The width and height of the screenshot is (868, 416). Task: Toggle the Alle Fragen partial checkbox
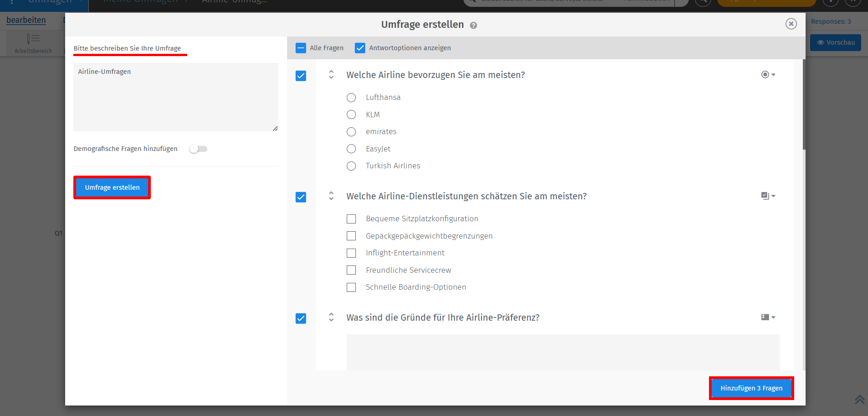301,47
